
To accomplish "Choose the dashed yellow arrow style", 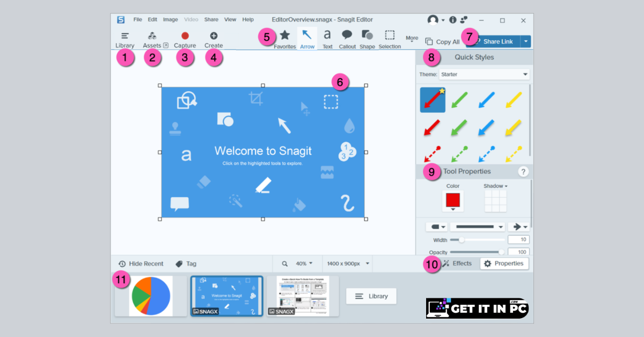I will (514, 153).
